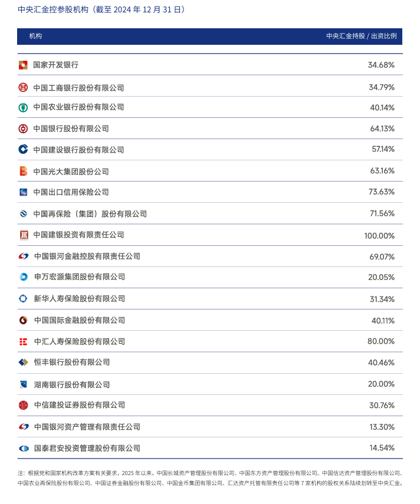Click the 中国再保险（集团）股份有限公司 name
This screenshot has height=504, width=420.
pyautogui.click(x=90, y=214)
